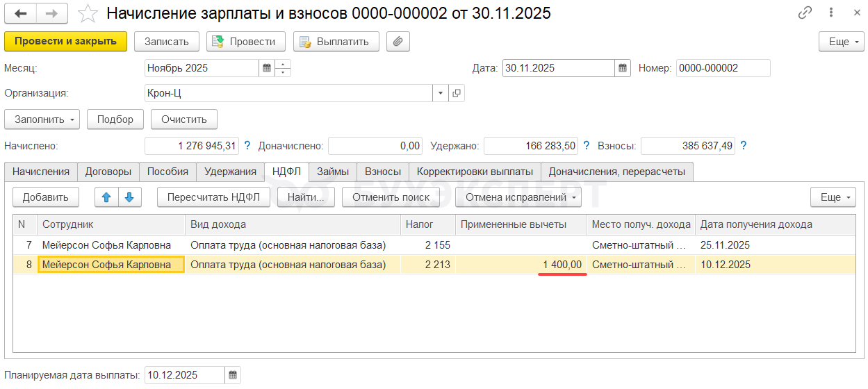
Task: Click applied deductions cell 1 400,00
Action: pyautogui.click(x=521, y=265)
